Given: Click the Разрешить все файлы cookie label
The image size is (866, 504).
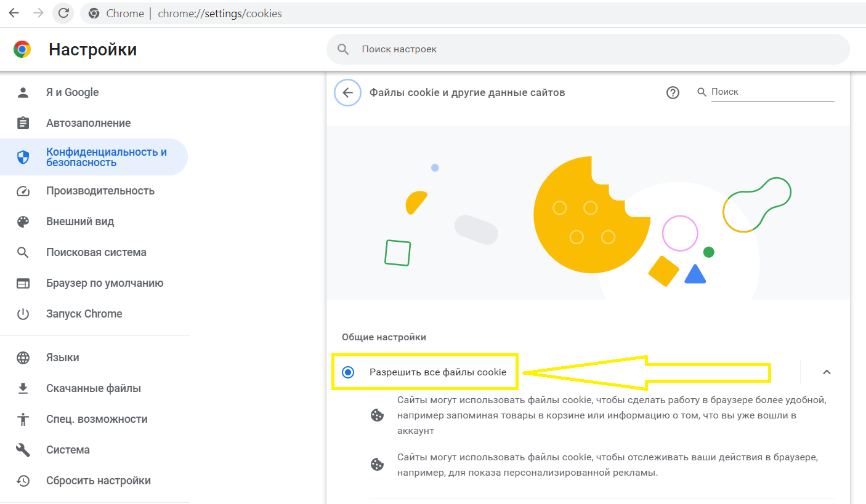Looking at the screenshot, I should click(438, 372).
